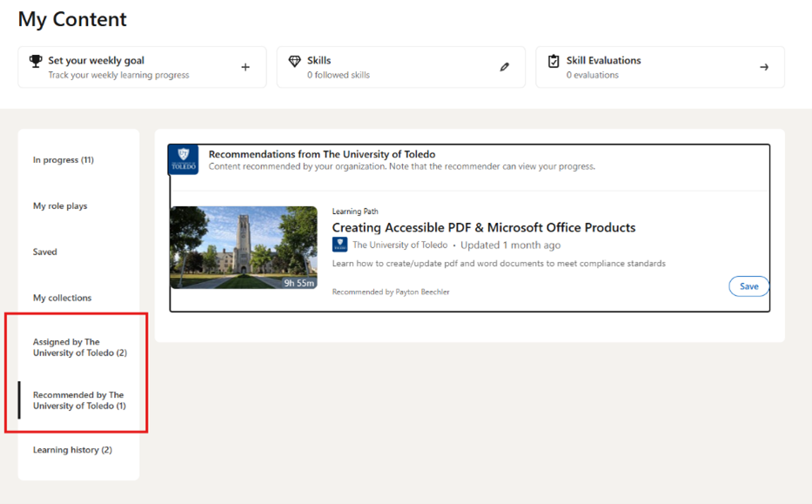
Task: Click the trophy icon beside weekly goal
Action: pyautogui.click(x=36, y=61)
